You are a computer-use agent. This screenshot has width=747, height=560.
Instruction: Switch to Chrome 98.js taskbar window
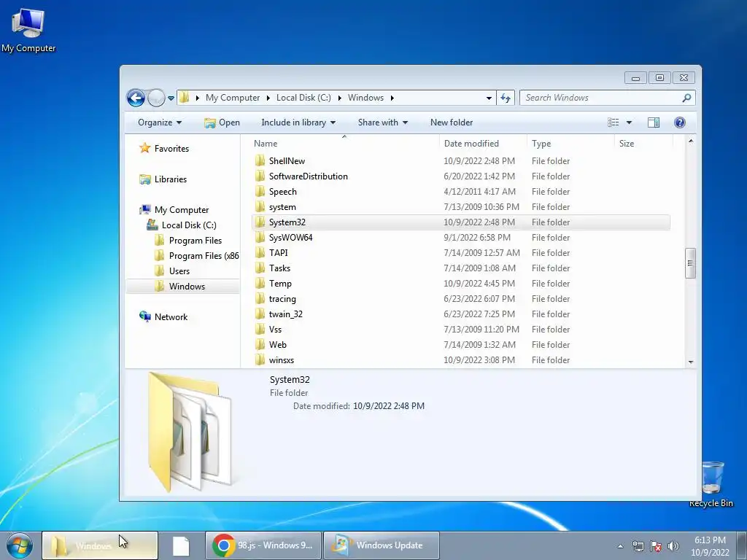(x=263, y=545)
